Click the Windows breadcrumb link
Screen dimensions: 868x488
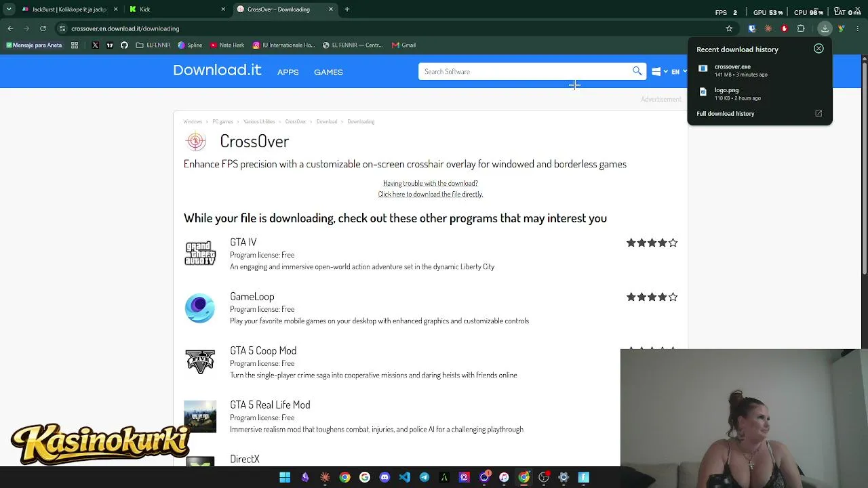point(193,122)
